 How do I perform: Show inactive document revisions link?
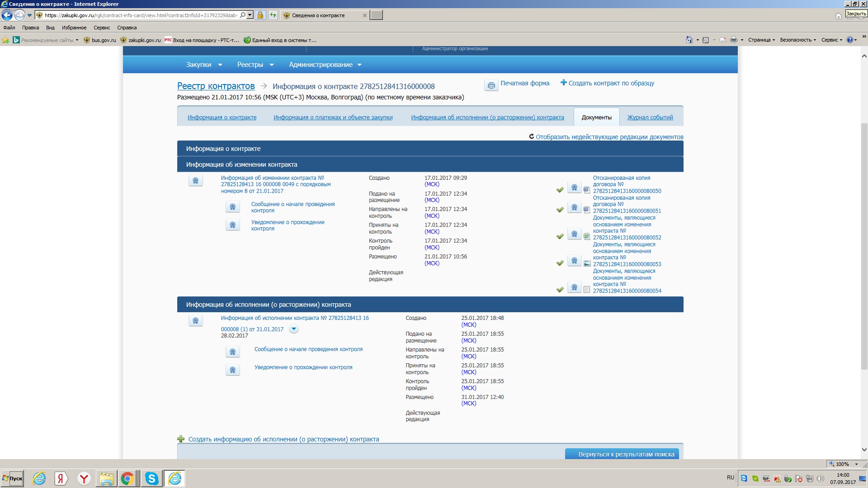[x=609, y=137]
